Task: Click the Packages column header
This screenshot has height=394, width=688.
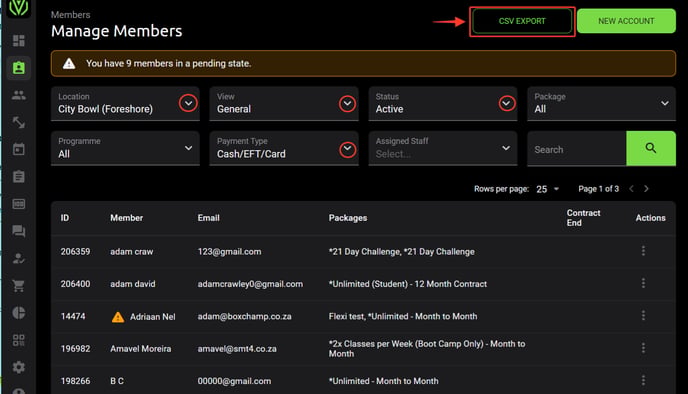Action: [348, 218]
